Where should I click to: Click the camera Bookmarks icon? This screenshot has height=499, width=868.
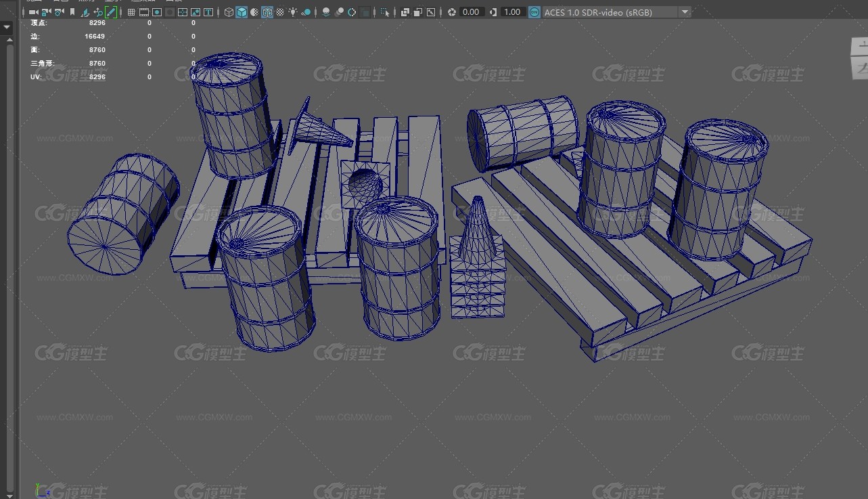pyautogui.click(x=72, y=12)
